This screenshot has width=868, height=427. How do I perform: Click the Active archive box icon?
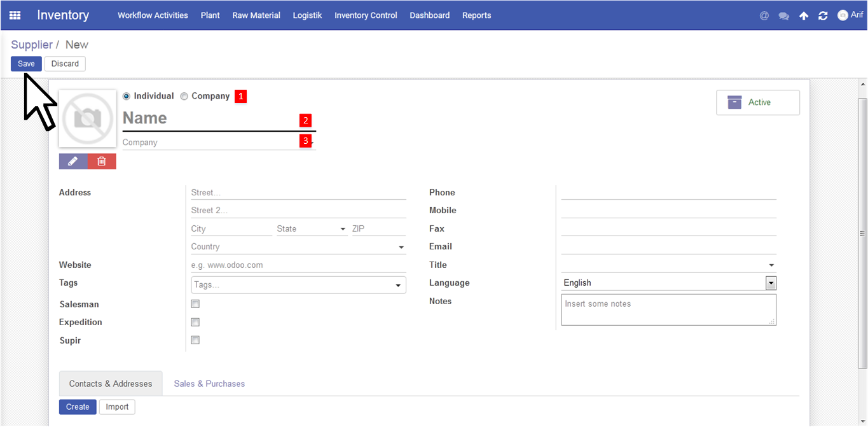click(x=734, y=102)
